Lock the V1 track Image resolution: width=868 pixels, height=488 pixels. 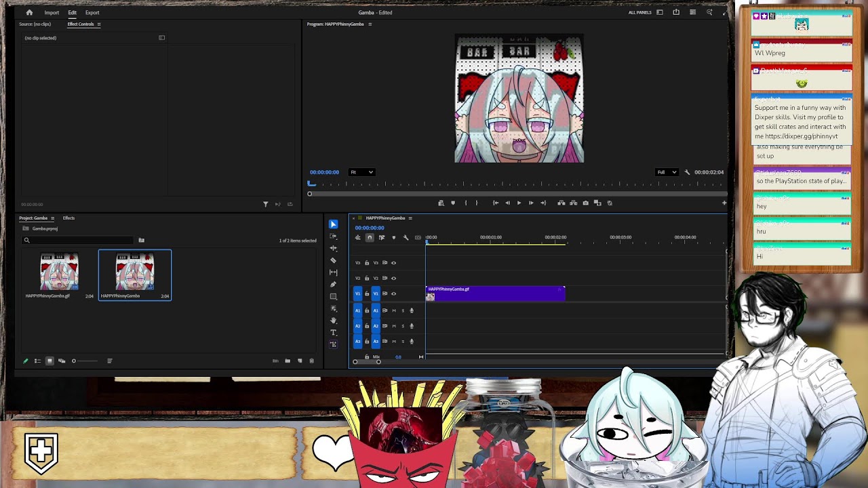tap(367, 293)
